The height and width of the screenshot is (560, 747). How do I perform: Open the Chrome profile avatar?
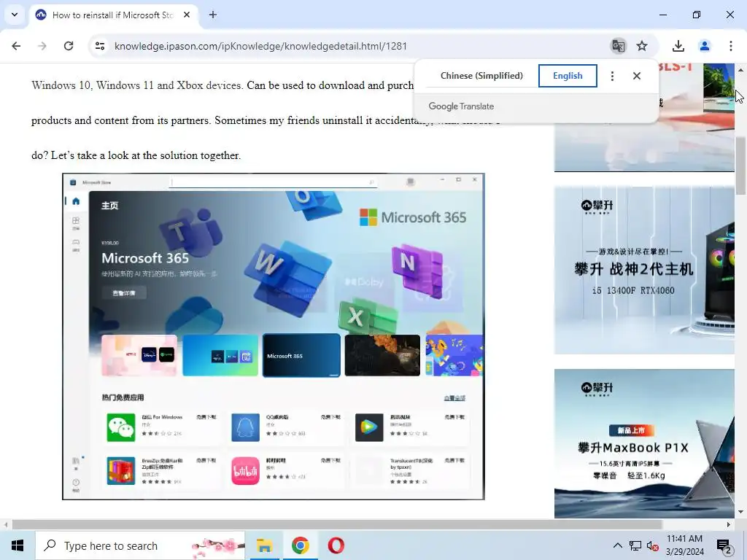pyautogui.click(x=704, y=46)
